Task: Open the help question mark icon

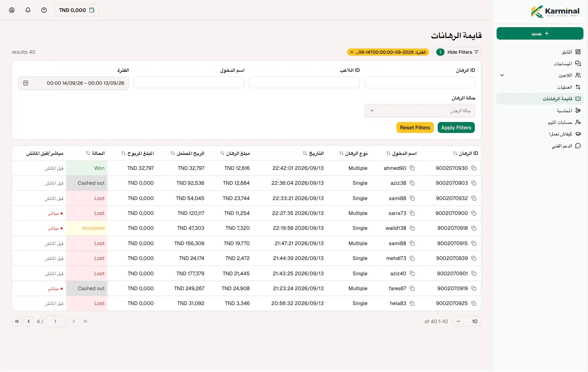Action: (44, 10)
